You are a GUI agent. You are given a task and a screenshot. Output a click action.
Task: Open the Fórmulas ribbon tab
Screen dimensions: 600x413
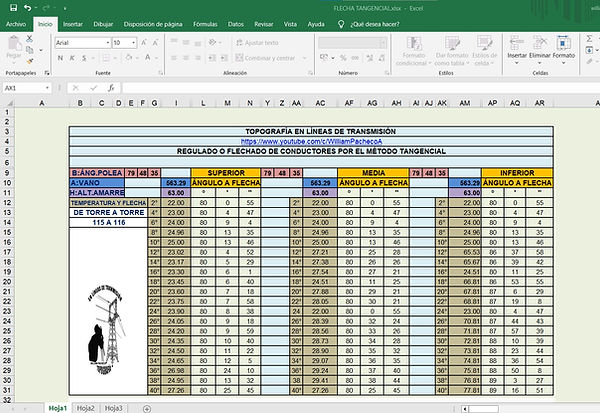pos(205,24)
